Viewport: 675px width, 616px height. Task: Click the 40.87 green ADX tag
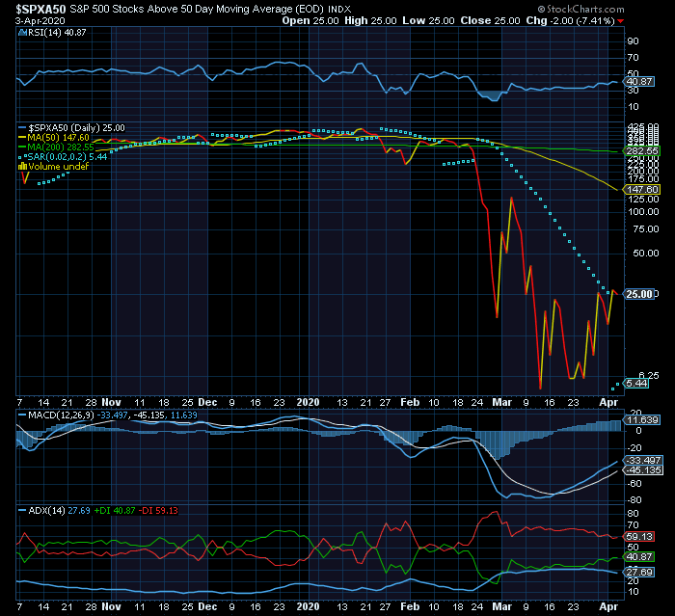click(x=639, y=556)
